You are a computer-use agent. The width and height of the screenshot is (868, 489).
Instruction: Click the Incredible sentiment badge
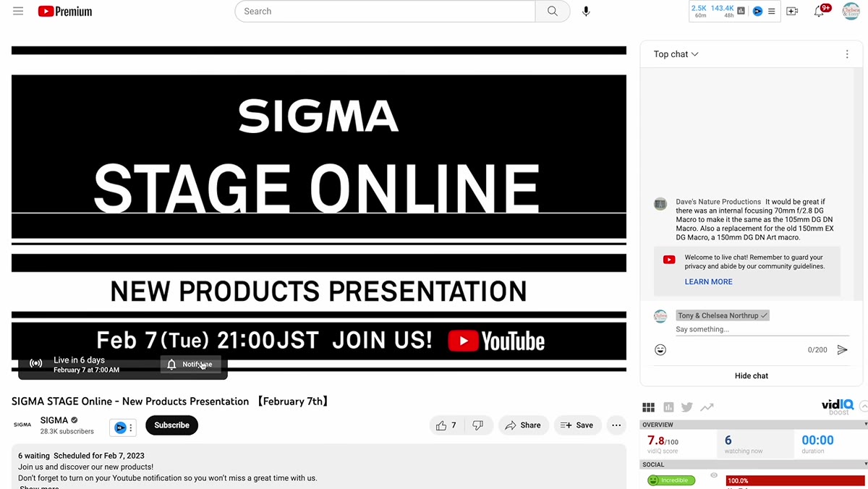(x=671, y=480)
